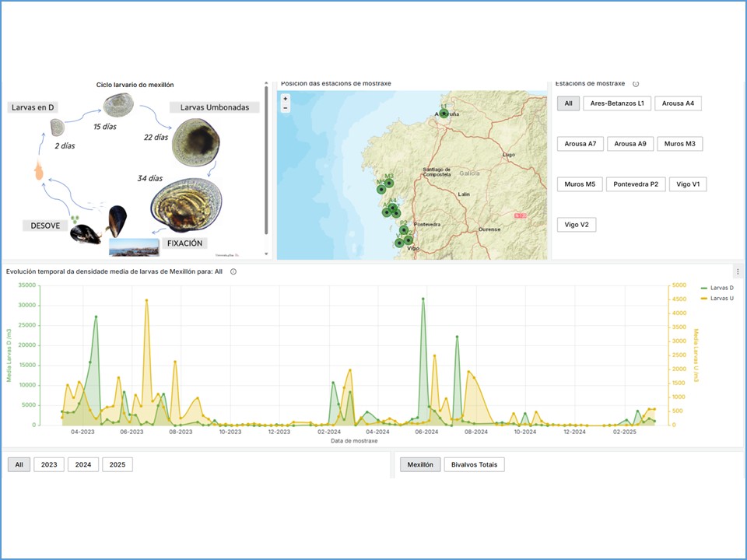Click the L1 station marker near A Coruña

point(444,114)
